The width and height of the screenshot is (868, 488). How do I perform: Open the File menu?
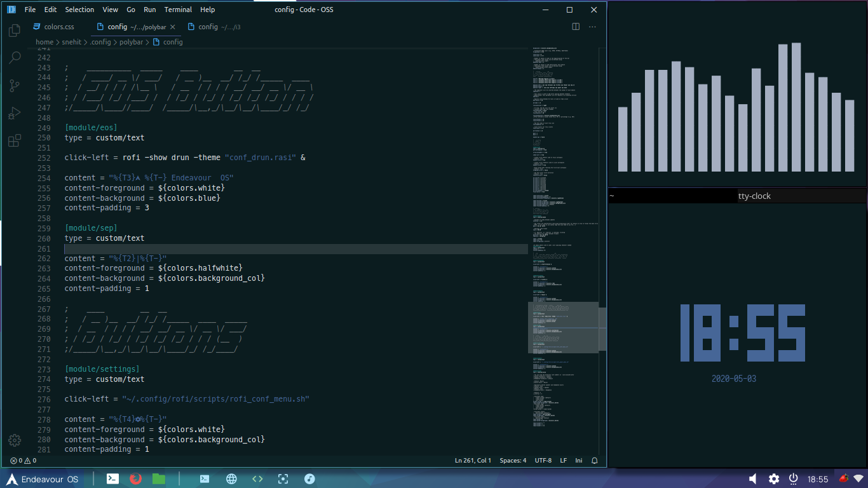30,10
